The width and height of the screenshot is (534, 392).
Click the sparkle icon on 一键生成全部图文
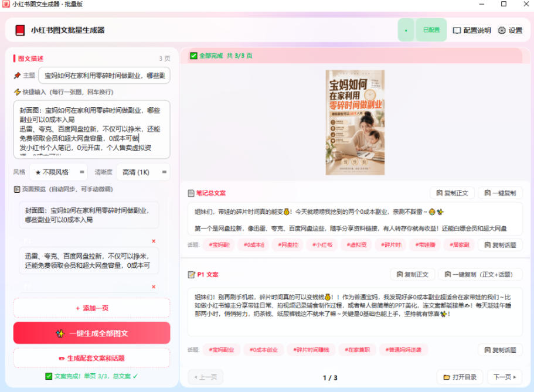coord(60,333)
